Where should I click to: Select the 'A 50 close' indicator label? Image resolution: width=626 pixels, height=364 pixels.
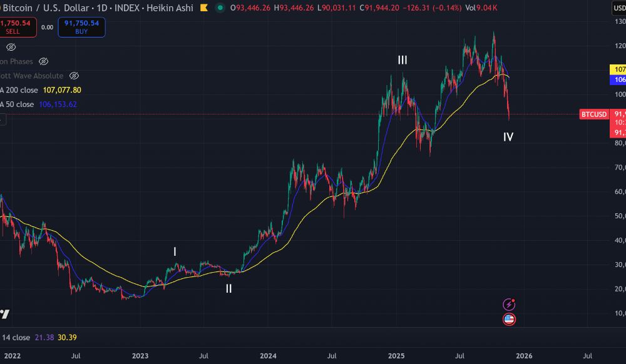[x=17, y=104]
